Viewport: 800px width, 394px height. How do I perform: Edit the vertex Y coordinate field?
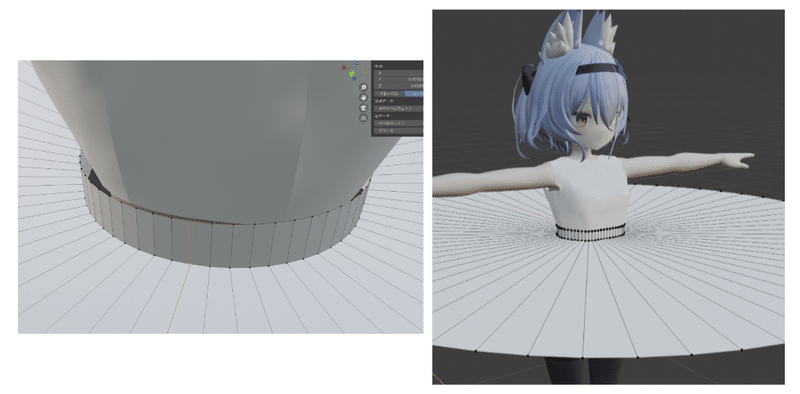(398, 79)
